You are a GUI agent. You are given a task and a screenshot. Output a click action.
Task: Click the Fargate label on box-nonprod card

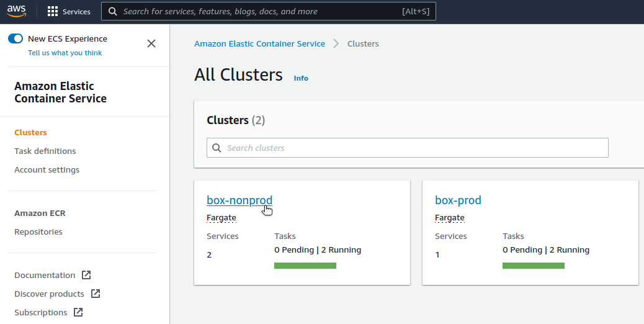pos(221,218)
